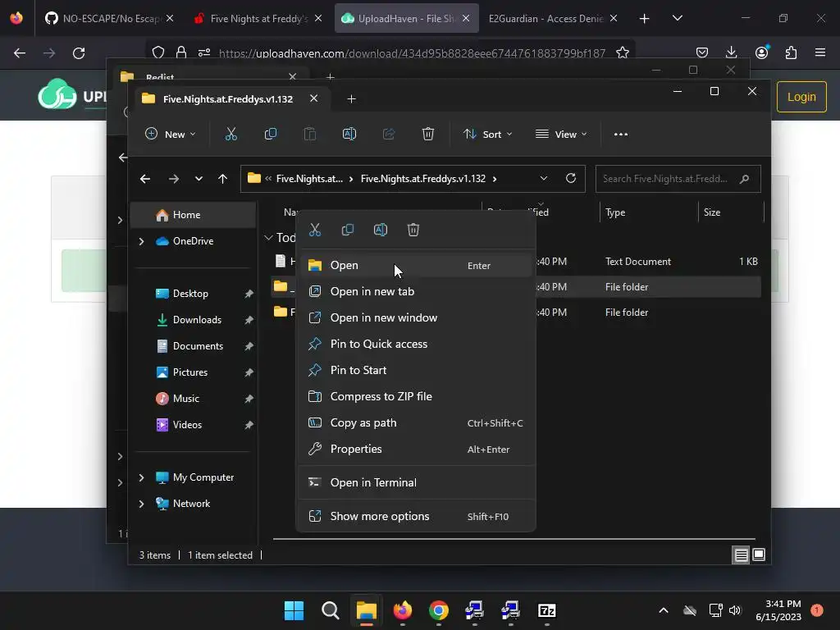
Task: Click the Type column header
Action: pyautogui.click(x=649, y=212)
